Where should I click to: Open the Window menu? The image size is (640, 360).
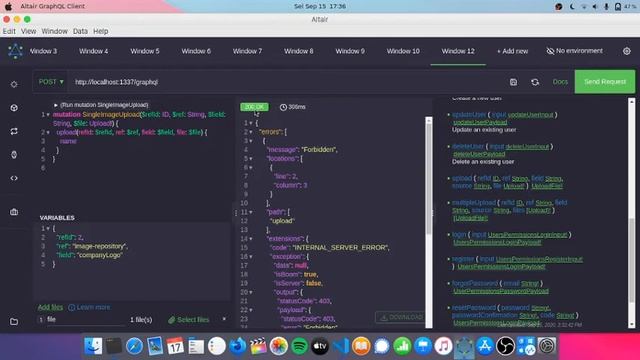click(x=54, y=31)
